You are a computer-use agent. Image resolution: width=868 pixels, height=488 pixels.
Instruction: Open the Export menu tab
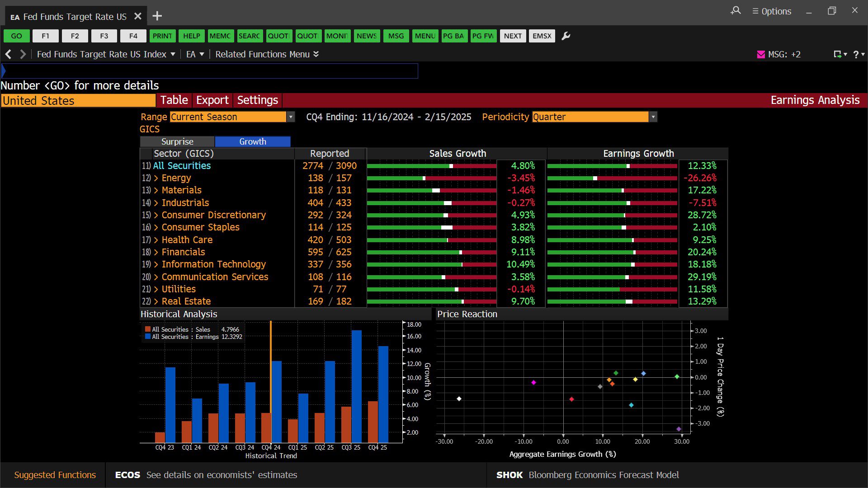(212, 100)
